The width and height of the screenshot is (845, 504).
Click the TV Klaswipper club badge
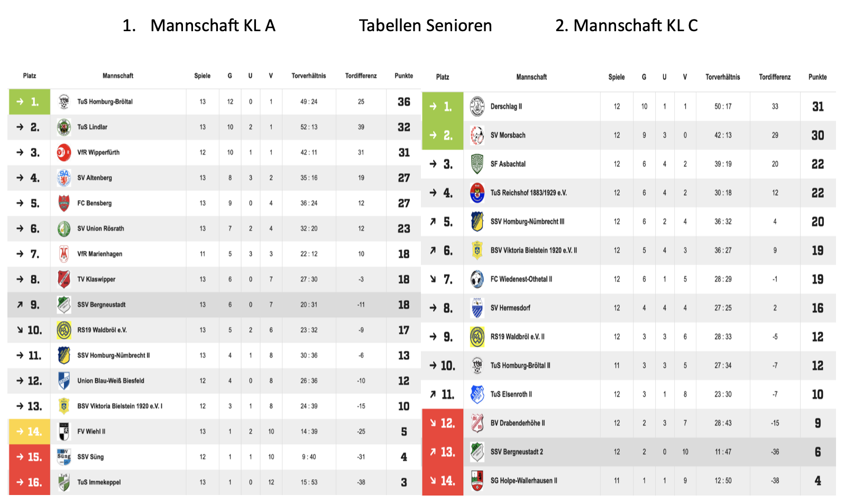coord(64,279)
